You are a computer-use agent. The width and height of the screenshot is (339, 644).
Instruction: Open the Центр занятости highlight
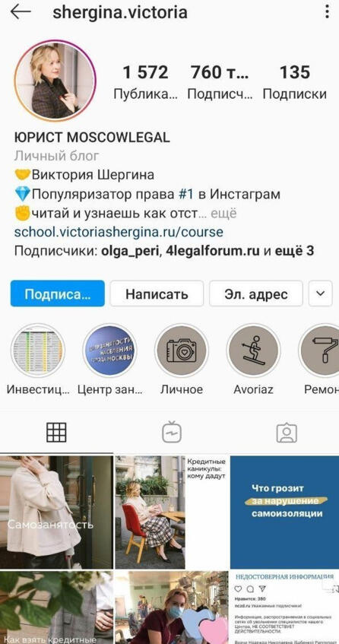109,351
